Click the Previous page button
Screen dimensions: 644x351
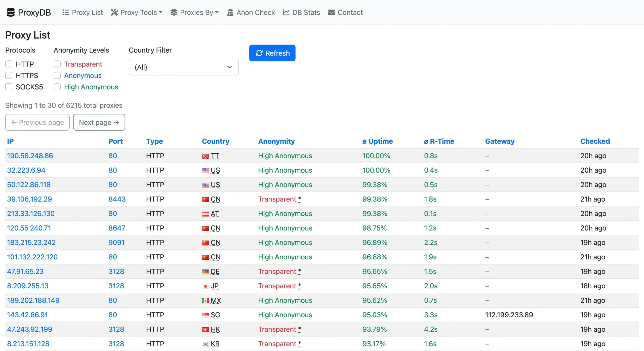coord(37,122)
